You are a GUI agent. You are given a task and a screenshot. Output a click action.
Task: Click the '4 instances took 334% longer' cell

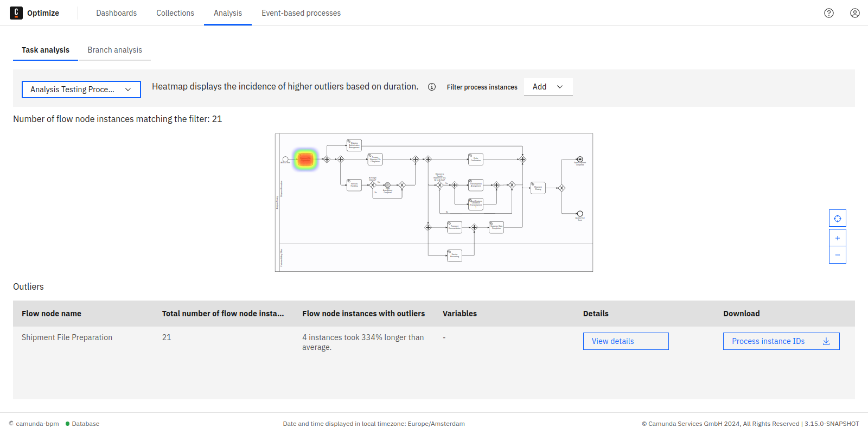(363, 342)
